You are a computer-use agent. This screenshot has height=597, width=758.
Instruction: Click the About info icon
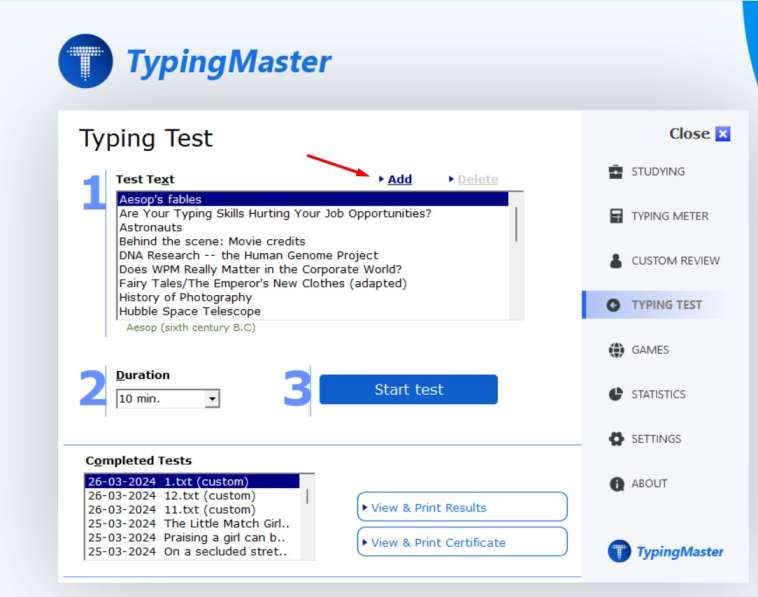(x=616, y=483)
